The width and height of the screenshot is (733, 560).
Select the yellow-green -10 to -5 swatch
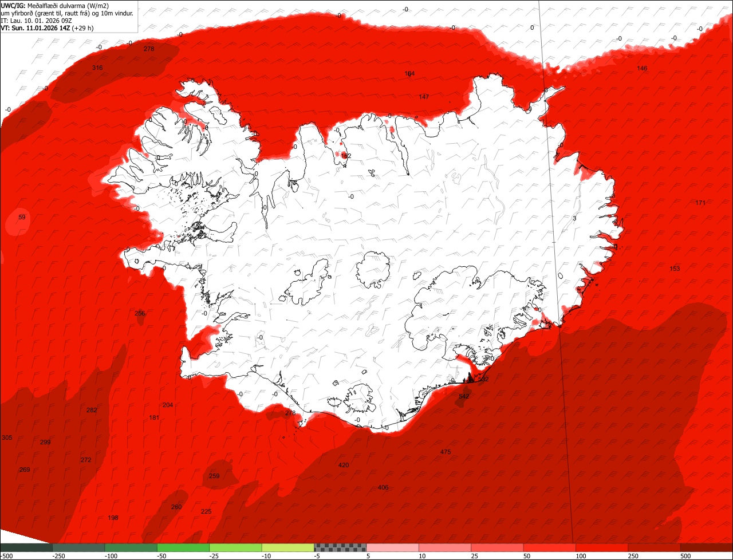[287, 547]
